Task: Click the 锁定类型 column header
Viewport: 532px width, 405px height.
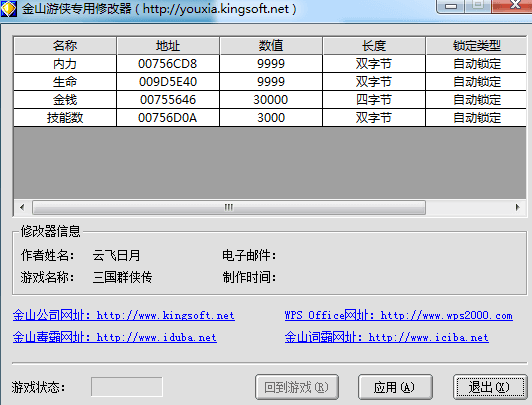Action: (476, 45)
